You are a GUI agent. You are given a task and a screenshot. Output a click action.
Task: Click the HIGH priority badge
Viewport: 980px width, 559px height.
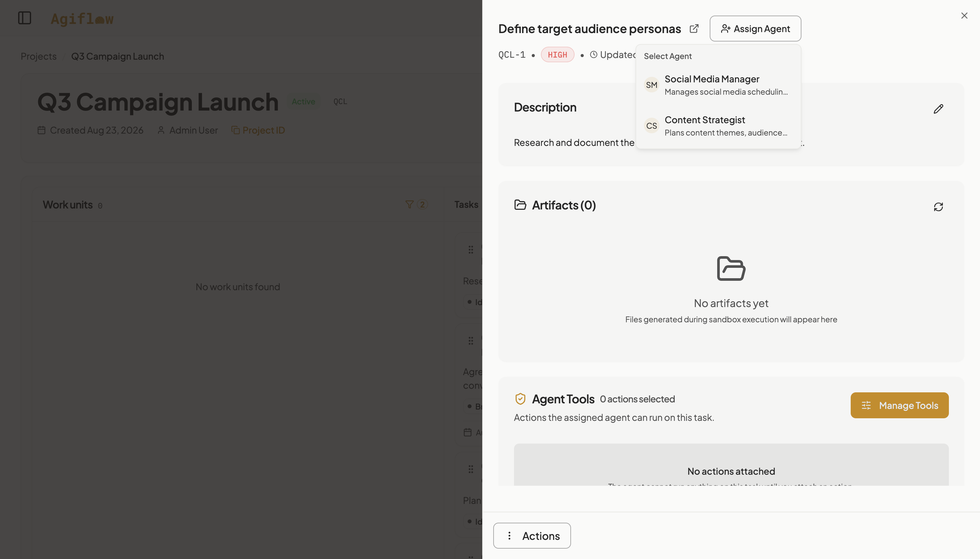(x=557, y=55)
